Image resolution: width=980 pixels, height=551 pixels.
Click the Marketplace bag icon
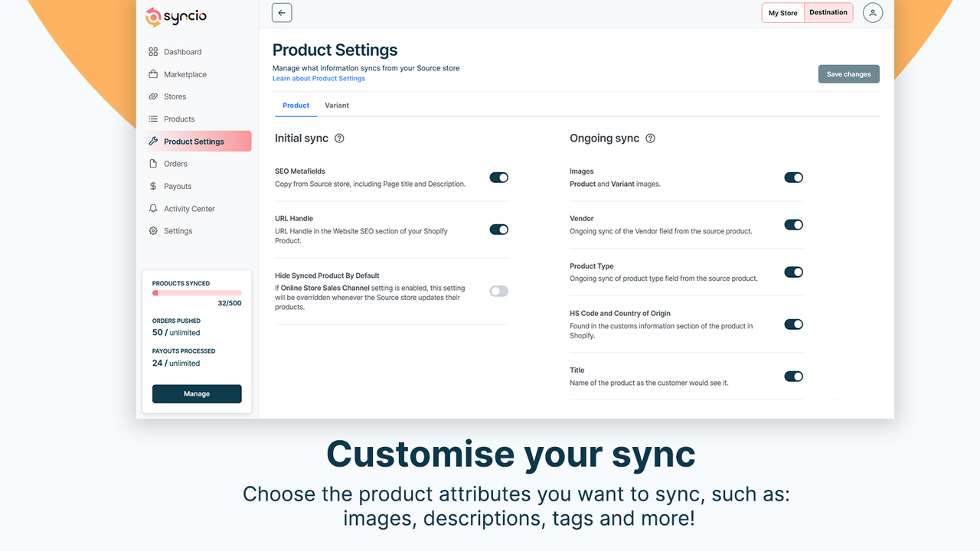(153, 74)
